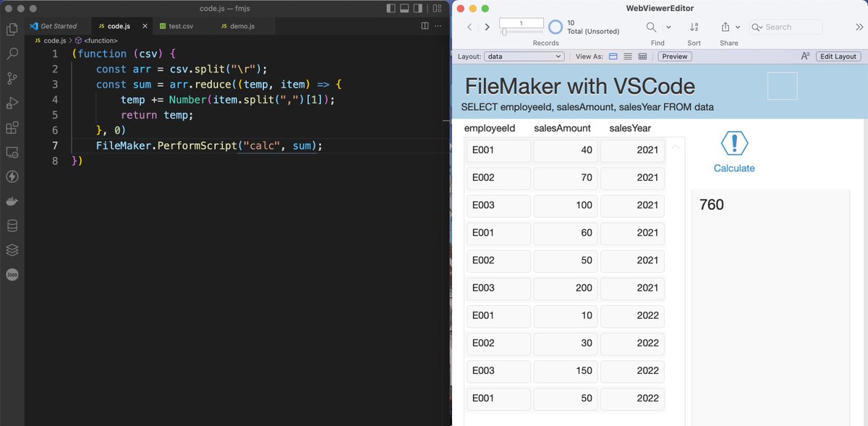Click the employeeId column header
Image resolution: width=868 pixels, height=426 pixels.
490,128
